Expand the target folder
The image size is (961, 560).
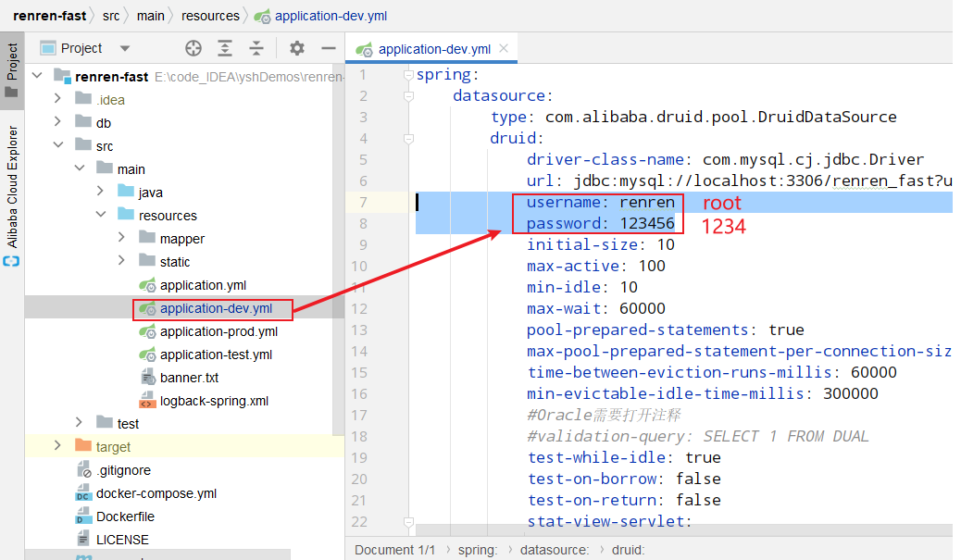pos(57,445)
